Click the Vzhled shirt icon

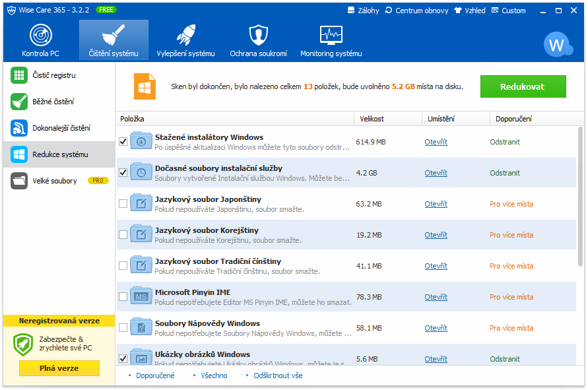click(458, 10)
